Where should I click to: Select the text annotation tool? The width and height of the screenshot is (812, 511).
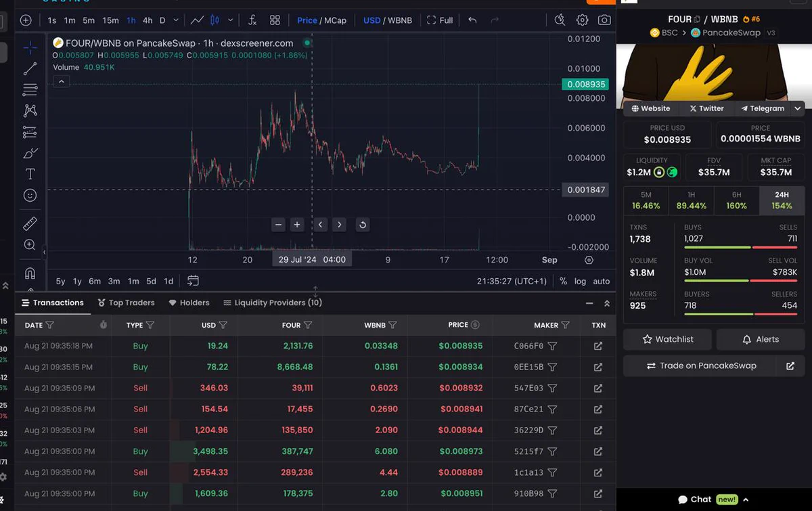click(x=30, y=174)
